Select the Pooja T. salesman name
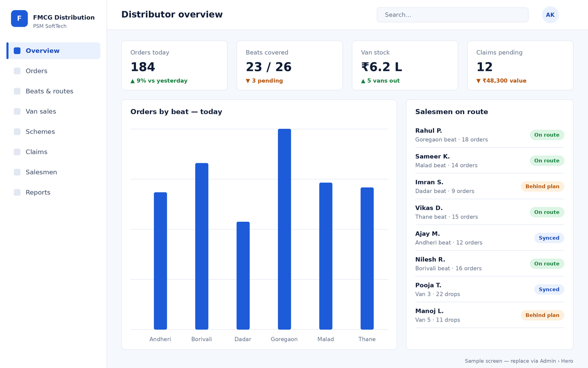This screenshot has height=368, width=588. point(428,285)
